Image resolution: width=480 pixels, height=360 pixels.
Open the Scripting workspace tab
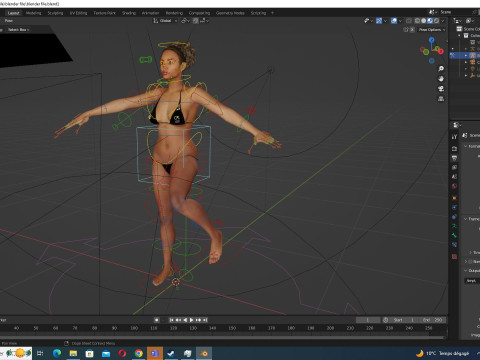point(258,13)
